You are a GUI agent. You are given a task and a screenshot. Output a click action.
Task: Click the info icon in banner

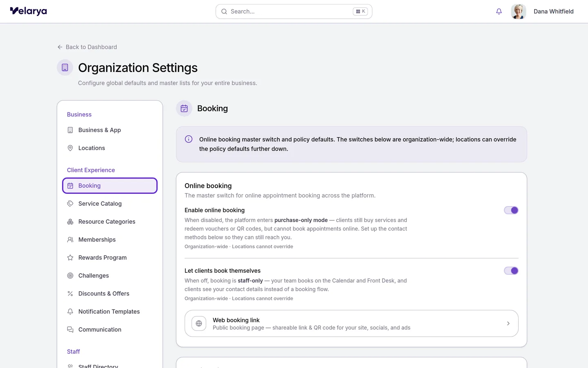click(189, 139)
